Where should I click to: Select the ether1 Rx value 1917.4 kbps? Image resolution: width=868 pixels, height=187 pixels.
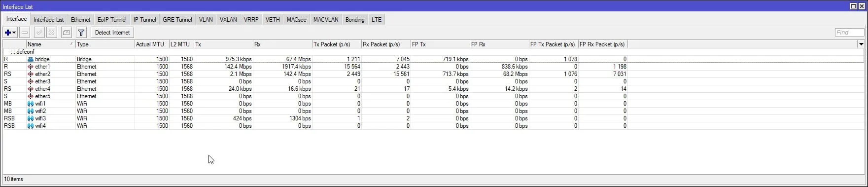click(x=296, y=67)
